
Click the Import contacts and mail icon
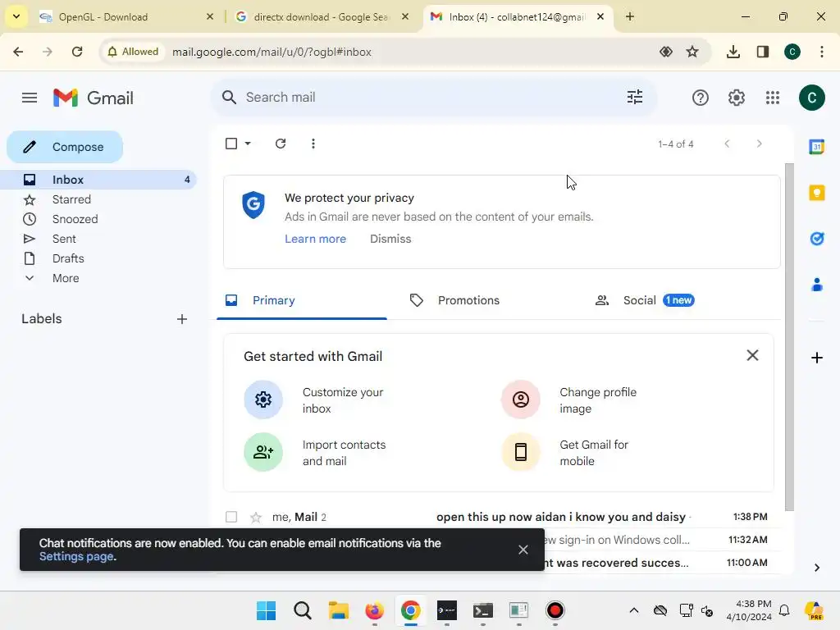click(x=263, y=452)
